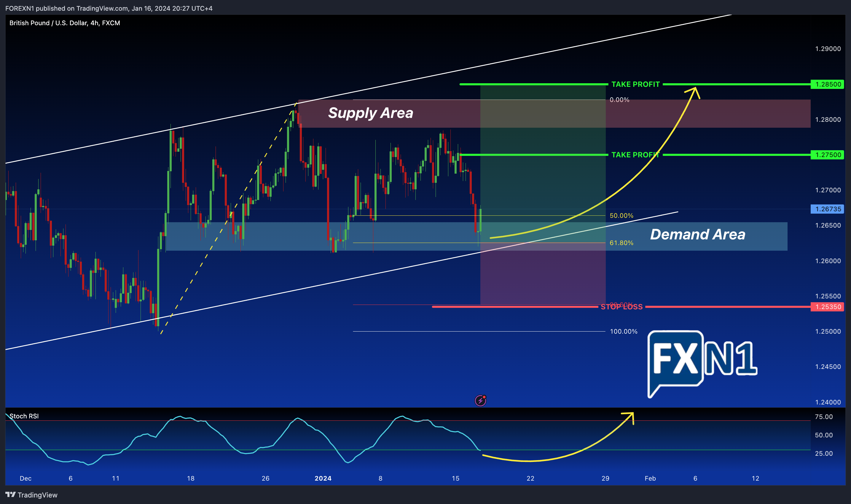Select the 1.25350 stop loss price tag
The image size is (851, 504).
[827, 307]
